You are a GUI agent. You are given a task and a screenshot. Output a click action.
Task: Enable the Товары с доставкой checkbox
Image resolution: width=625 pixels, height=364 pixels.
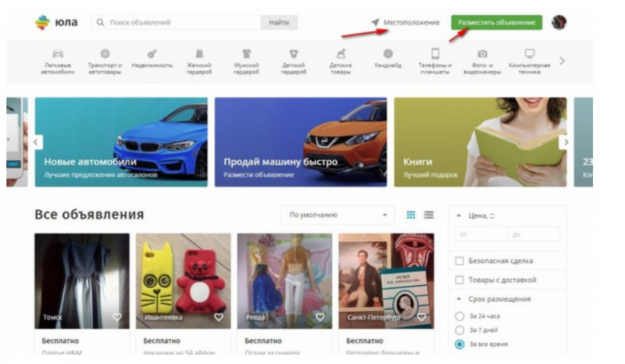459,280
